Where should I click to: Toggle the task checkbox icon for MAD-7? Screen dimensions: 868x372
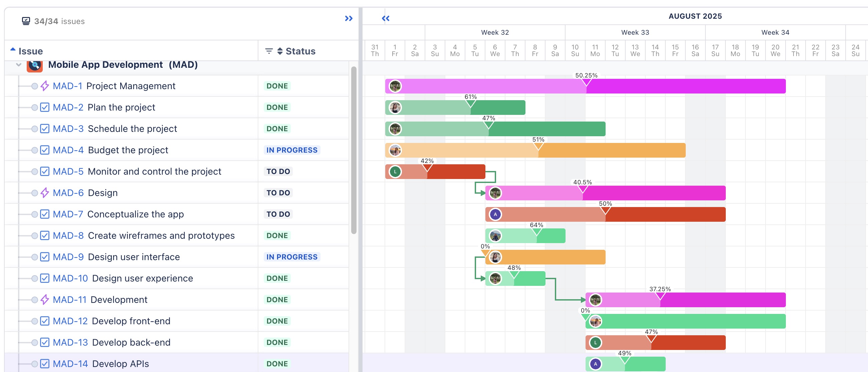coord(45,214)
